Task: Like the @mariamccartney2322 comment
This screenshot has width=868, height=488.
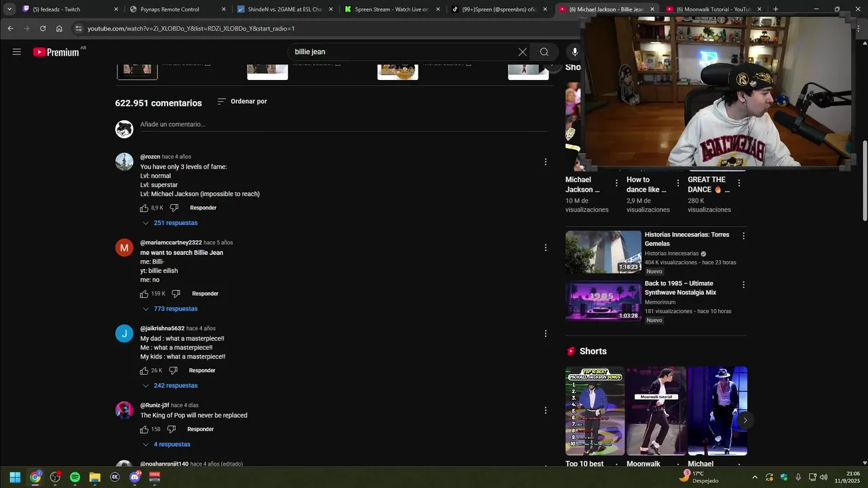Action: [144, 294]
